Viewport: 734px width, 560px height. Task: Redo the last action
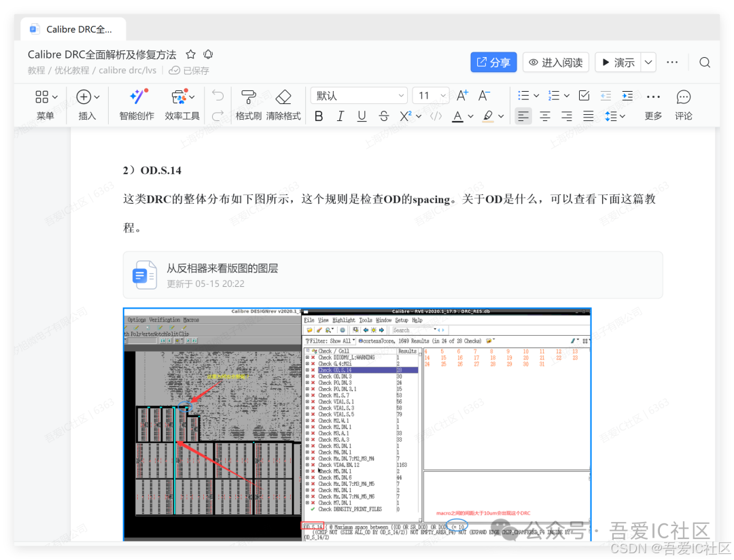(217, 115)
